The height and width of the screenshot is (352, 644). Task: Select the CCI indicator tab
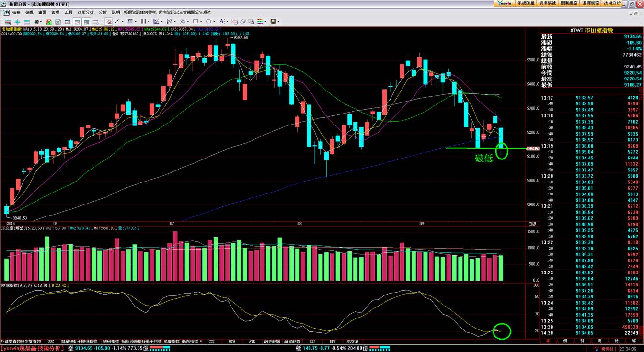click(x=211, y=341)
